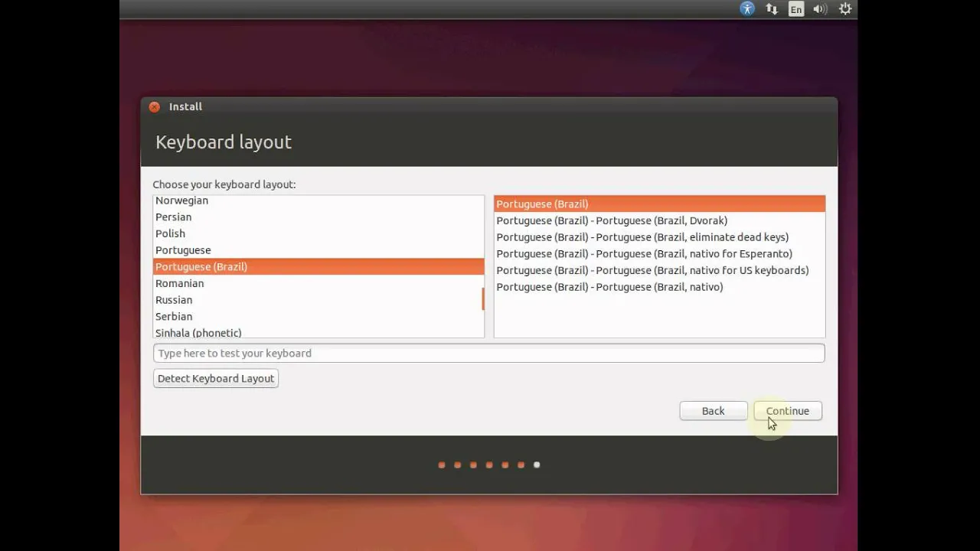The width and height of the screenshot is (980, 551).
Task: Select Sinhala (phonetic) layout
Action: [318, 332]
